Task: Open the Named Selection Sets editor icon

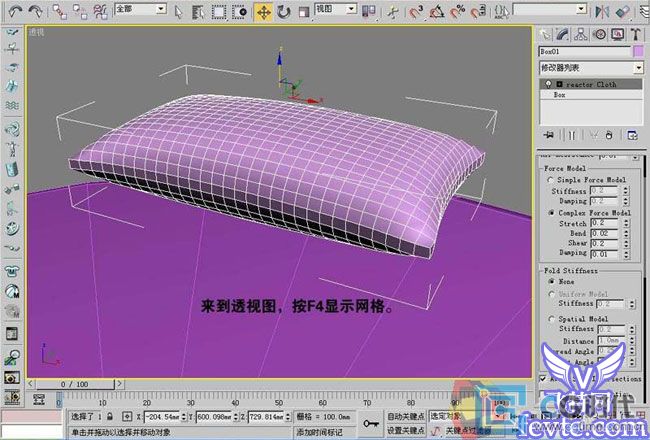Action: (502, 12)
